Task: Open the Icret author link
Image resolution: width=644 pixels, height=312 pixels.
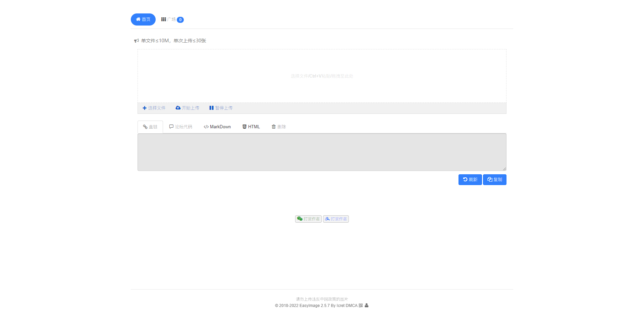Action: coord(340,306)
